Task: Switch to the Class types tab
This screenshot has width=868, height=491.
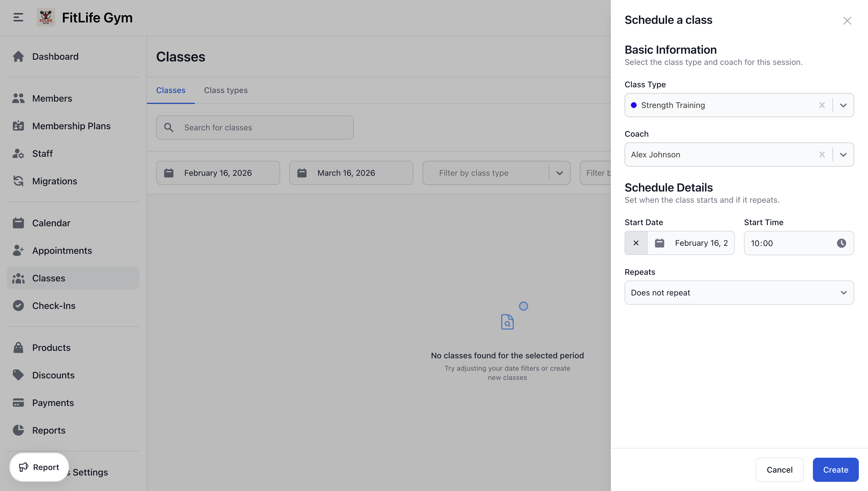Action: tap(226, 90)
